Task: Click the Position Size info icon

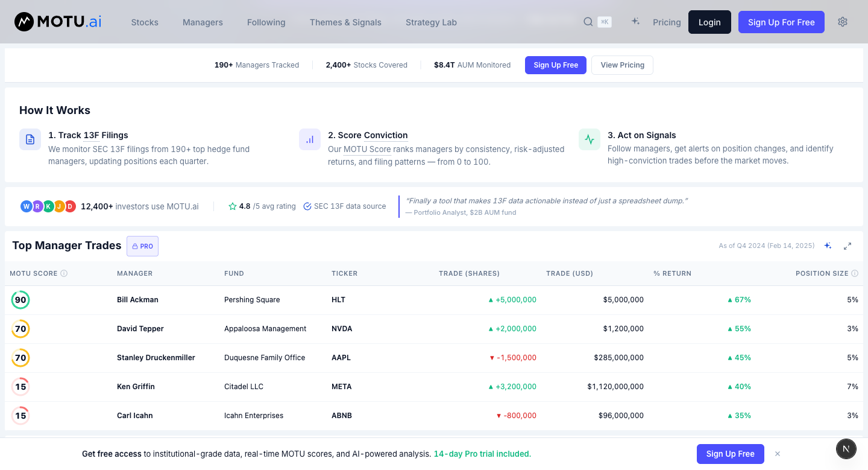Action: point(854,273)
